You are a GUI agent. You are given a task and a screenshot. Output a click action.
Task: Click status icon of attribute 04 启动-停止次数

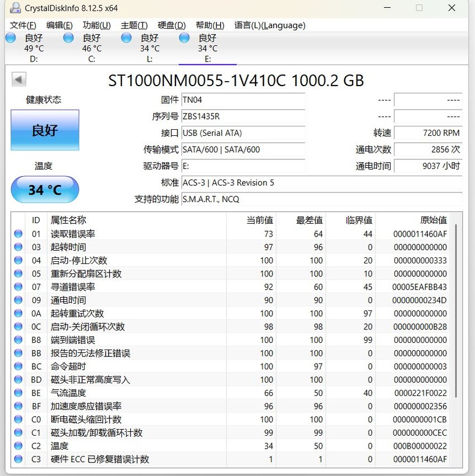18,260
